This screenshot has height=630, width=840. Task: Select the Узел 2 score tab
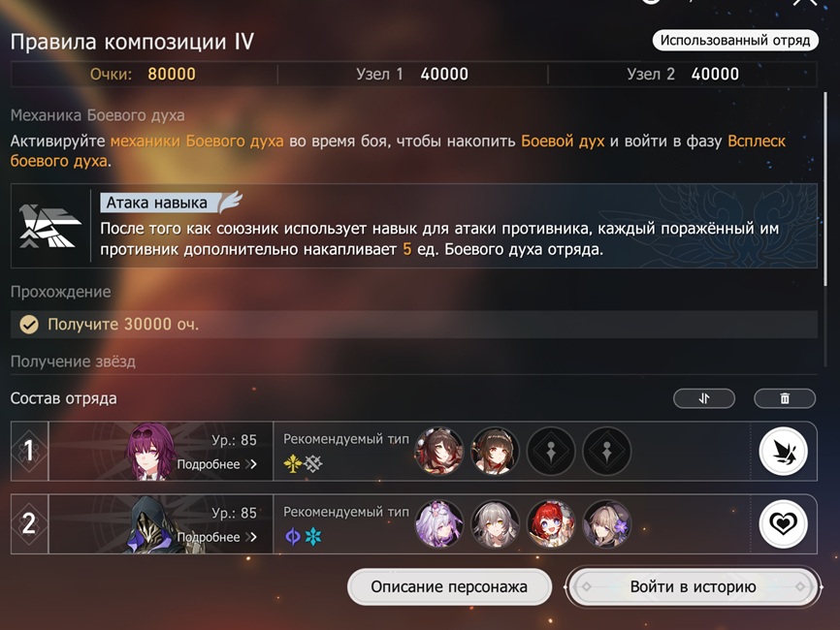click(x=683, y=74)
